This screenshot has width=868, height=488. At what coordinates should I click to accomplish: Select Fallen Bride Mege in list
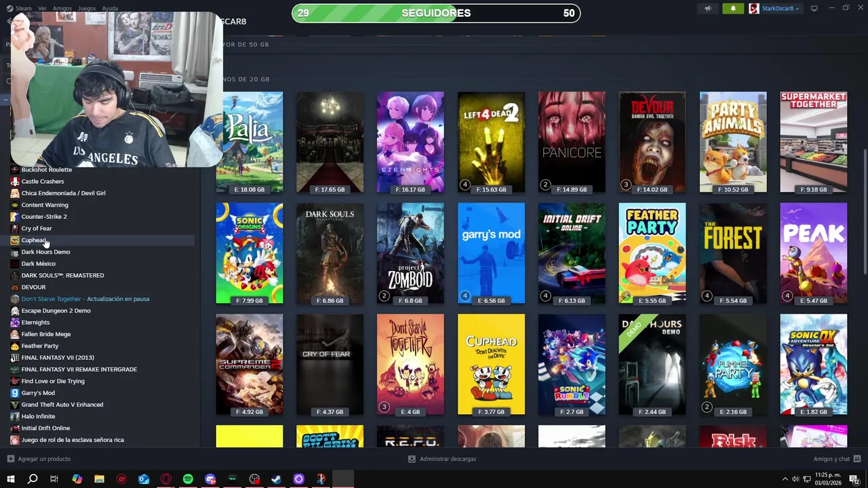(46, 334)
